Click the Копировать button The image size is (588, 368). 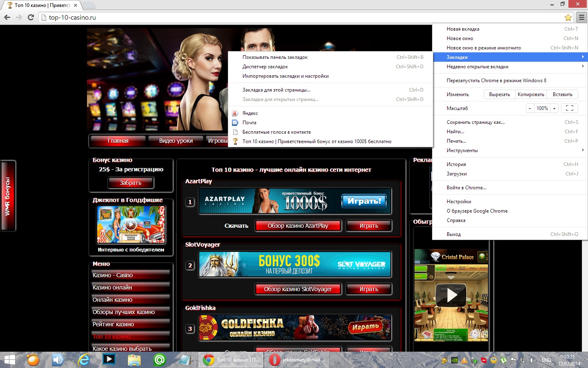click(531, 94)
